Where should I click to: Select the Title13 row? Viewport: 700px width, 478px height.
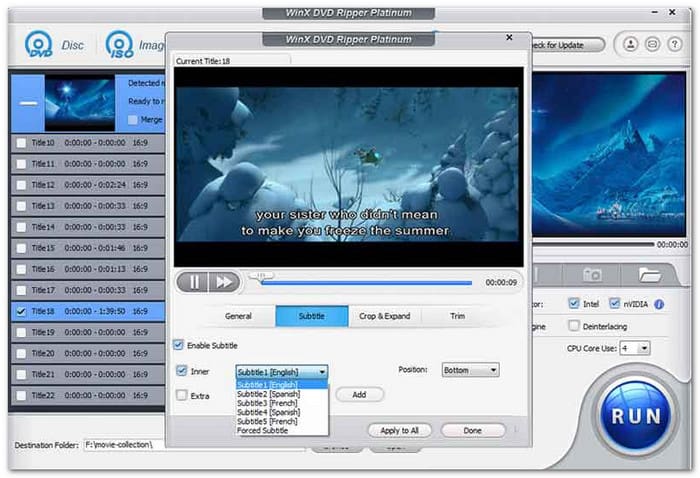88,206
